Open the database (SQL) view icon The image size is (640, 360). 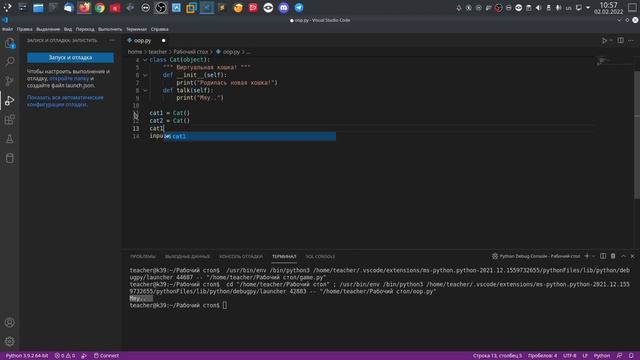coord(9,158)
